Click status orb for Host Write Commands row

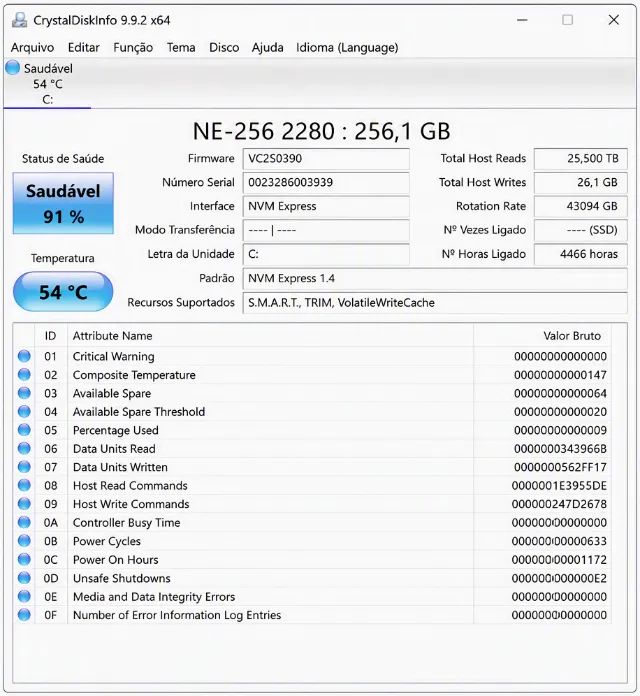[24, 504]
